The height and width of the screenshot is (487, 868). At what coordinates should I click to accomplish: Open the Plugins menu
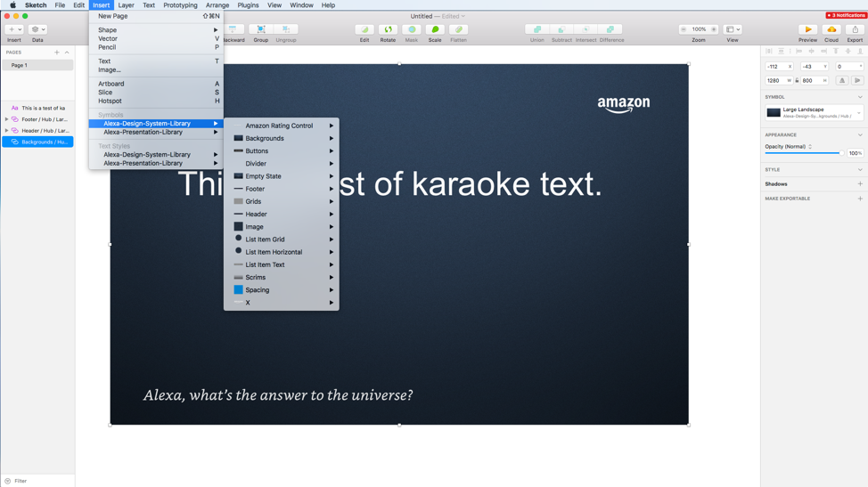click(x=248, y=5)
